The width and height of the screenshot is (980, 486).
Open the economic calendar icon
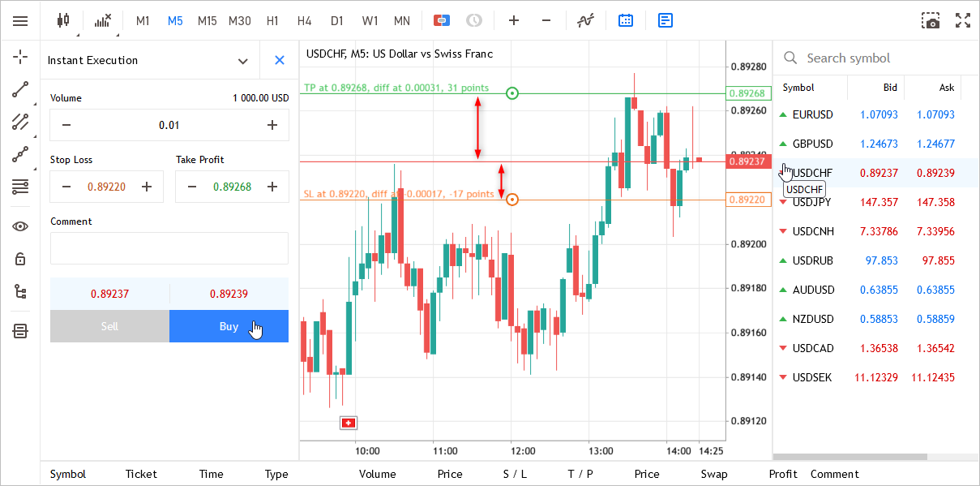click(626, 20)
